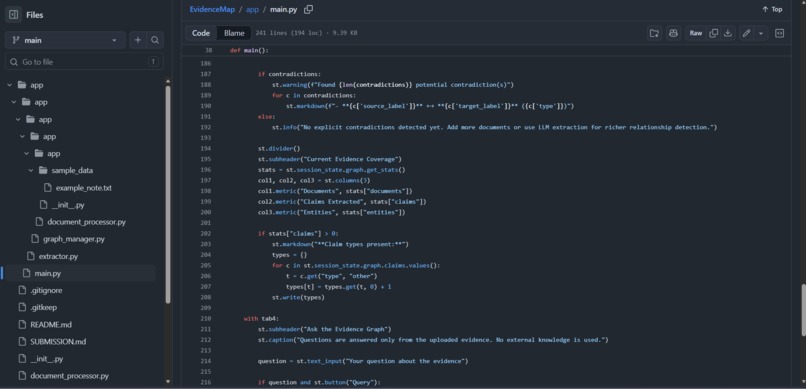
Task: Open the app breadcrumb link
Action: point(252,9)
